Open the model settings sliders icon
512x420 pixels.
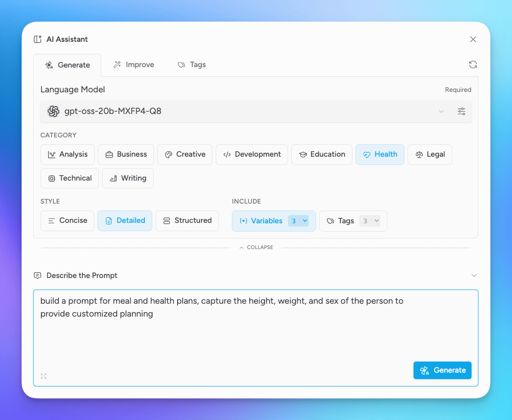tap(461, 111)
